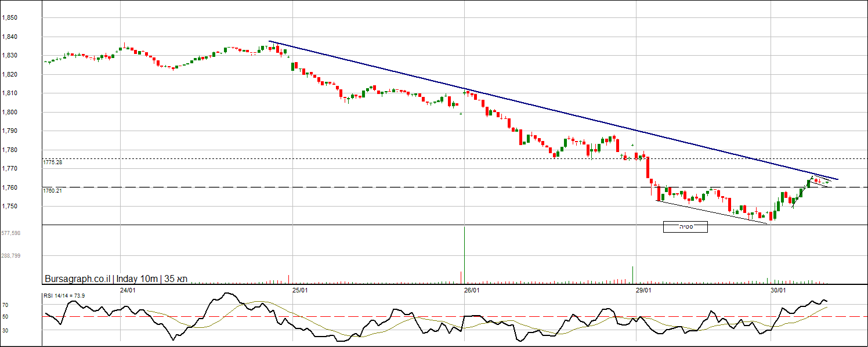Click the 577,598 volume axis label
The image size is (868, 347).
click(x=11, y=233)
